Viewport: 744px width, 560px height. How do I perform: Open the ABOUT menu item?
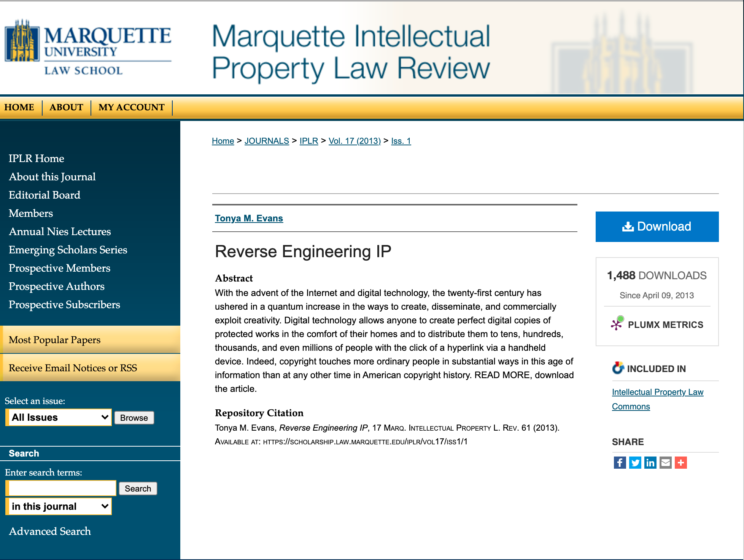pyautogui.click(x=66, y=107)
